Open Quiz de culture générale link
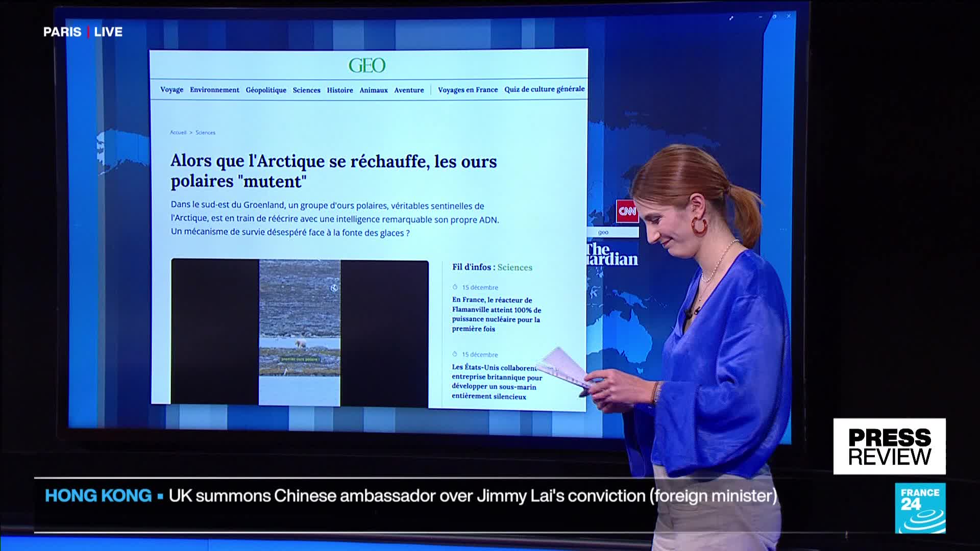The height and width of the screenshot is (551, 980). (x=544, y=89)
